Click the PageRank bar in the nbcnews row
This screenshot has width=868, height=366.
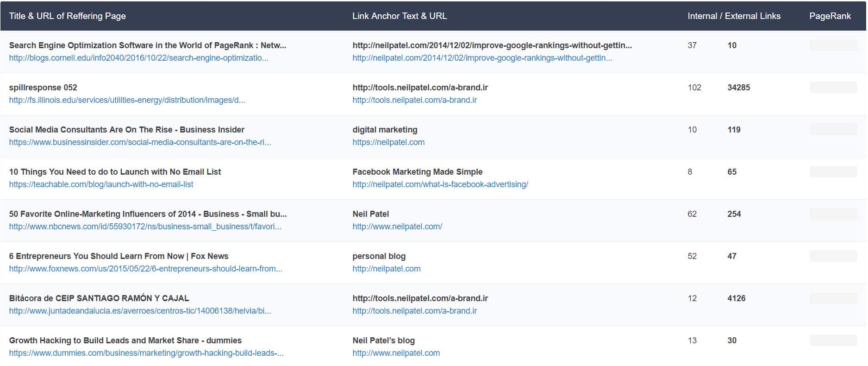pyautogui.click(x=833, y=214)
